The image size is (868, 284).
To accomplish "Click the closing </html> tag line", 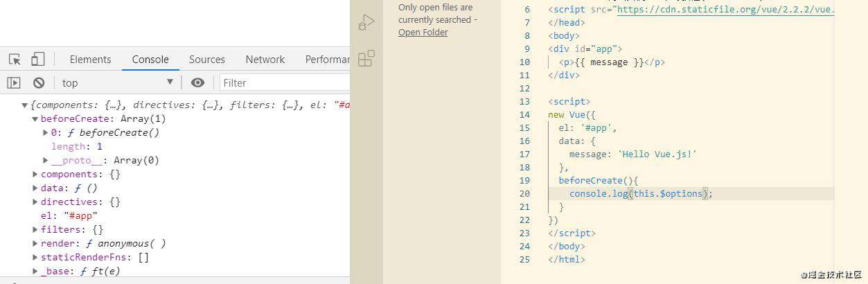I will [x=567, y=260].
